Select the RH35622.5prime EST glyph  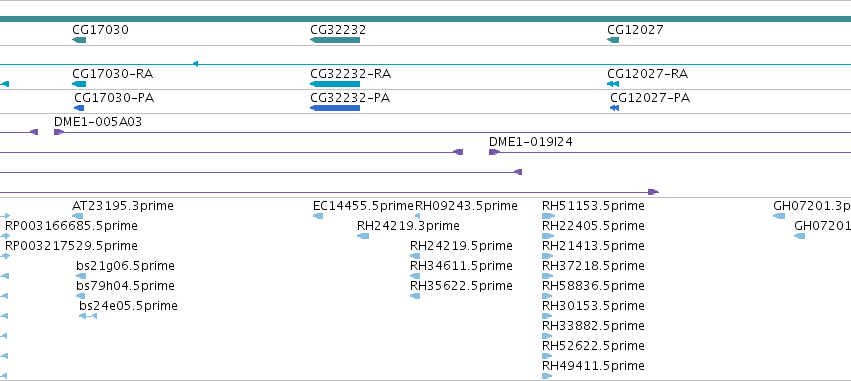pyautogui.click(x=415, y=296)
